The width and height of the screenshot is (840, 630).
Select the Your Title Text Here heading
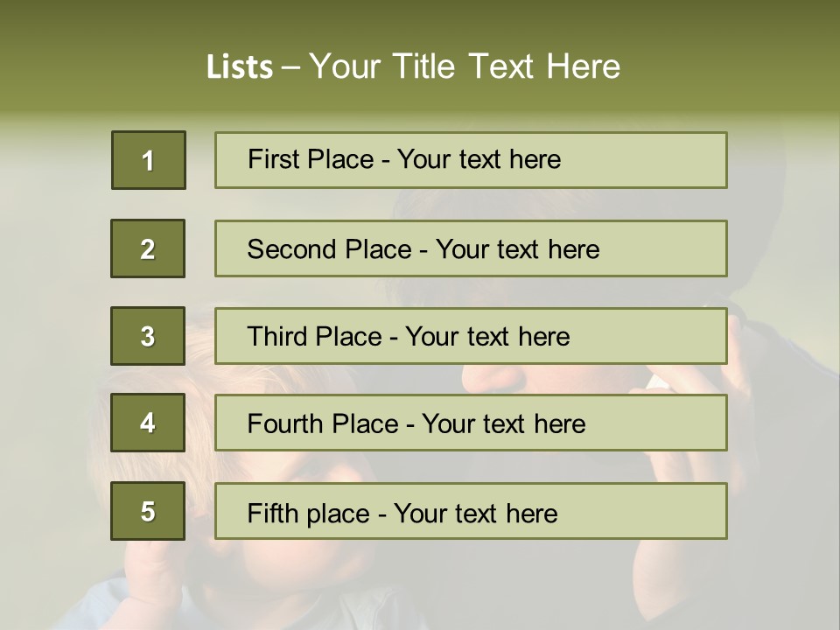[465, 67]
